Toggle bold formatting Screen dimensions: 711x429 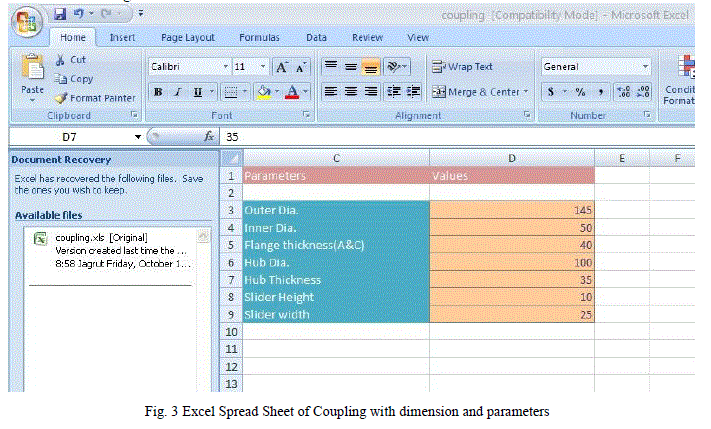click(x=158, y=92)
